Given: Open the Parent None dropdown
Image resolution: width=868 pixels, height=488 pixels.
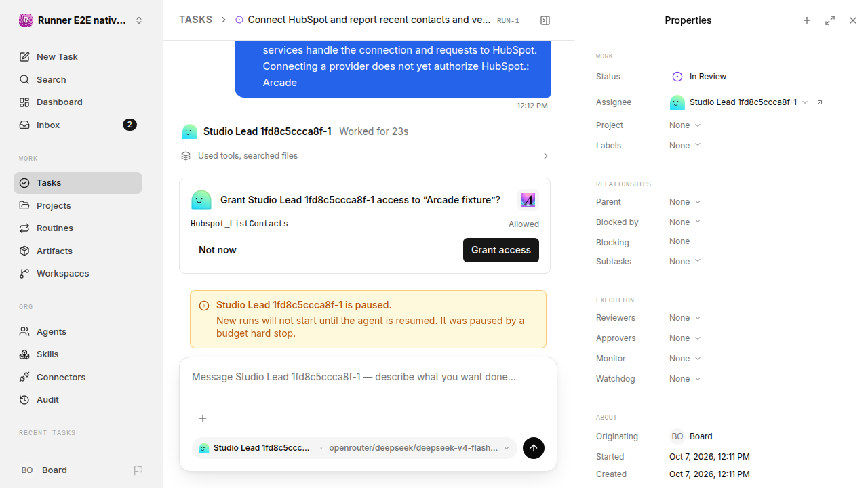Looking at the screenshot, I should click(x=685, y=202).
